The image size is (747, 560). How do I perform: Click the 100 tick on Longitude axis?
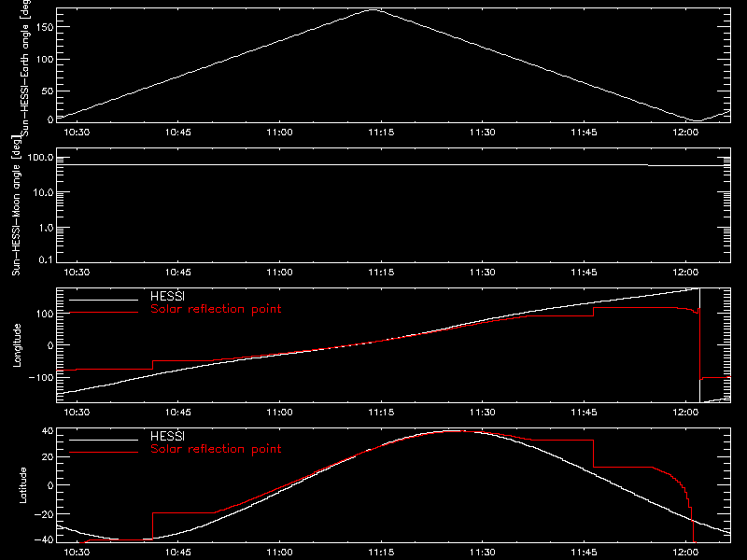coord(45,314)
